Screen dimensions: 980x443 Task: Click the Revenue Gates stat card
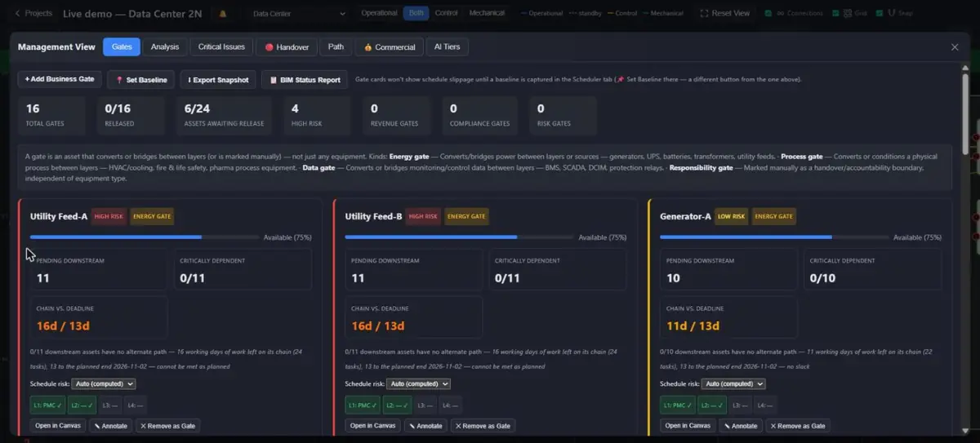[397, 115]
